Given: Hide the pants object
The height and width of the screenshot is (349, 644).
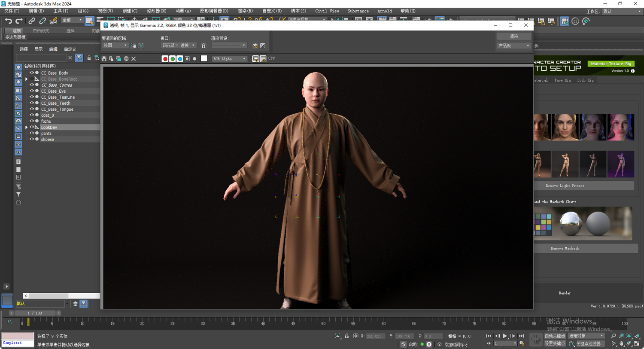Looking at the screenshot, I should 31,133.
